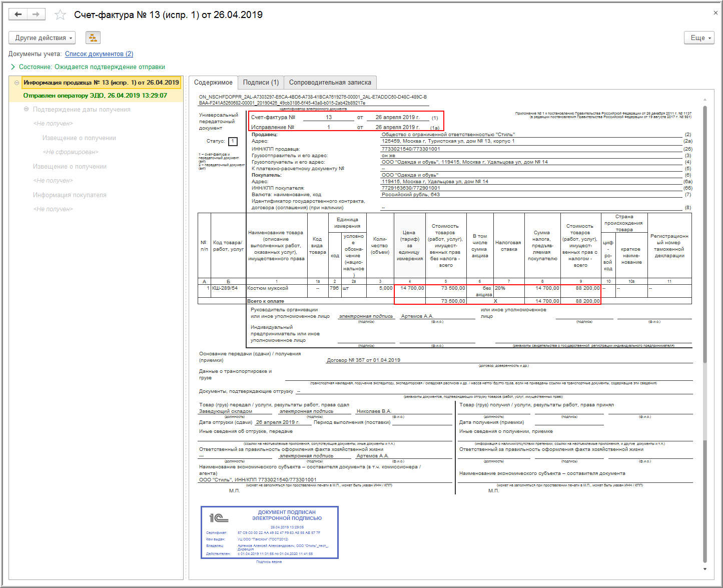The image size is (723, 588).
Task: Add document to favorites with star icon
Action: [x=60, y=15]
